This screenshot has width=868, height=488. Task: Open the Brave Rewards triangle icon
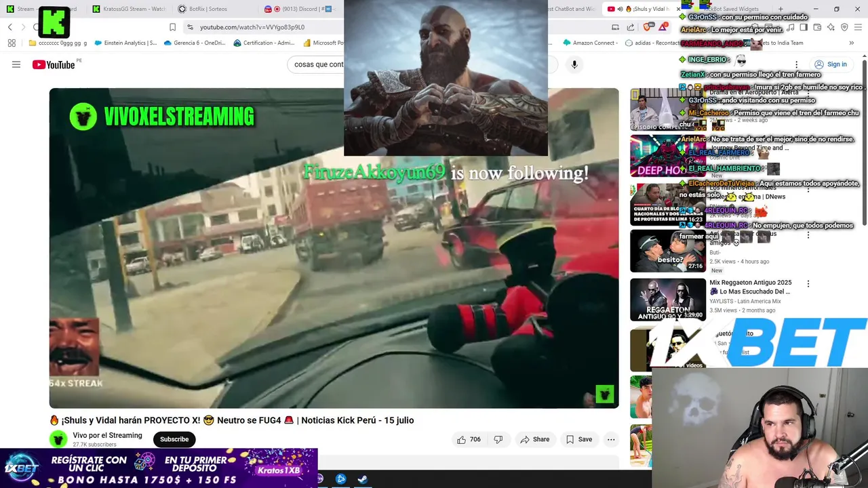663,27
